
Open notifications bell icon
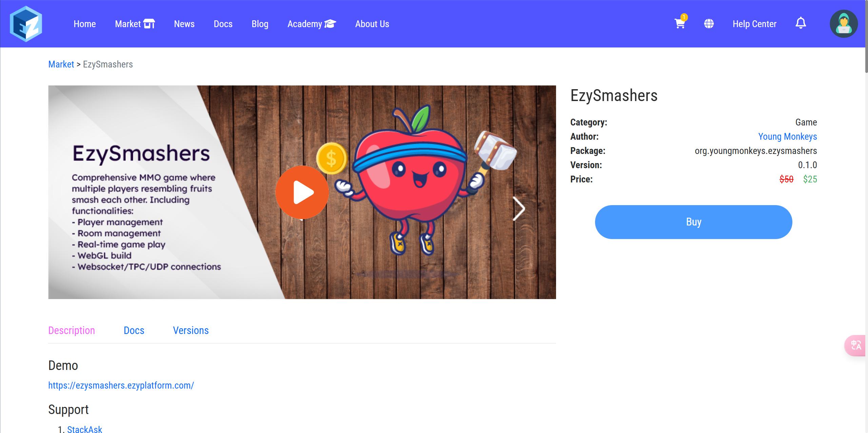pyautogui.click(x=801, y=23)
